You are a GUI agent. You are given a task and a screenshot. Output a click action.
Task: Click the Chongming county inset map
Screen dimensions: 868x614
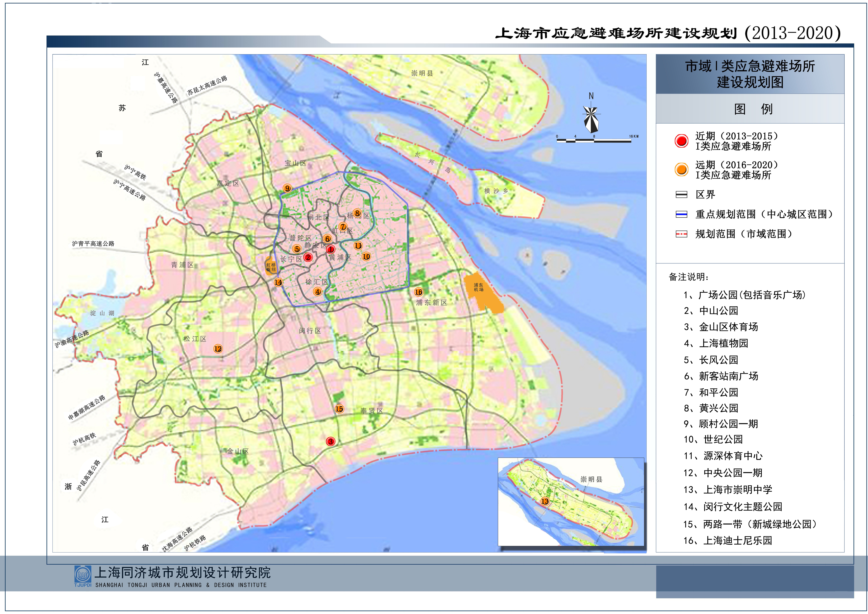pyautogui.click(x=571, y=502)
